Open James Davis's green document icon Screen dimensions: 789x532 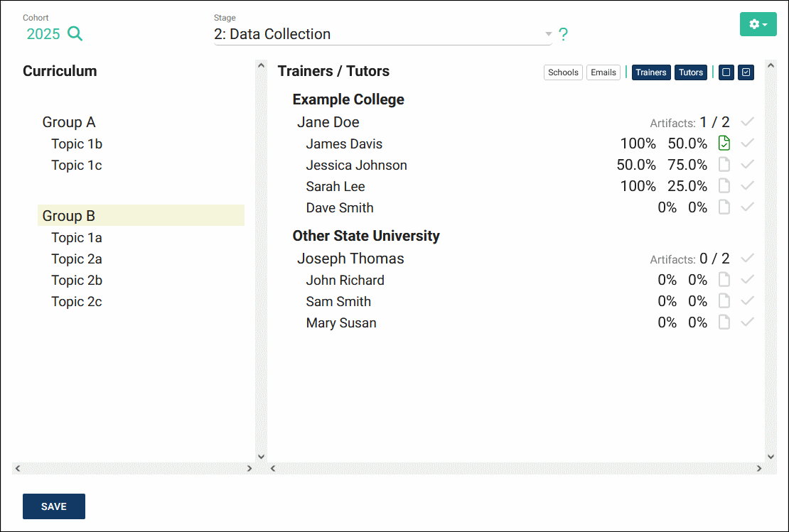click(724, 143)
